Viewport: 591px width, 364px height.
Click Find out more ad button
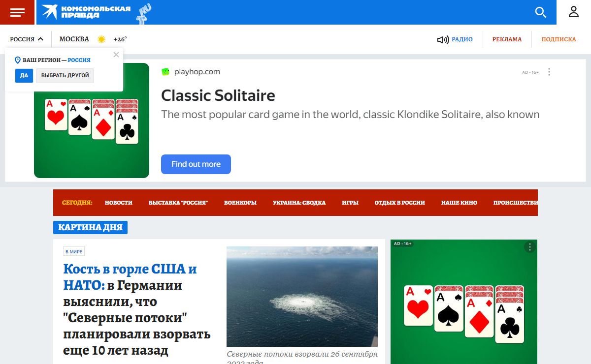[196, 164]
